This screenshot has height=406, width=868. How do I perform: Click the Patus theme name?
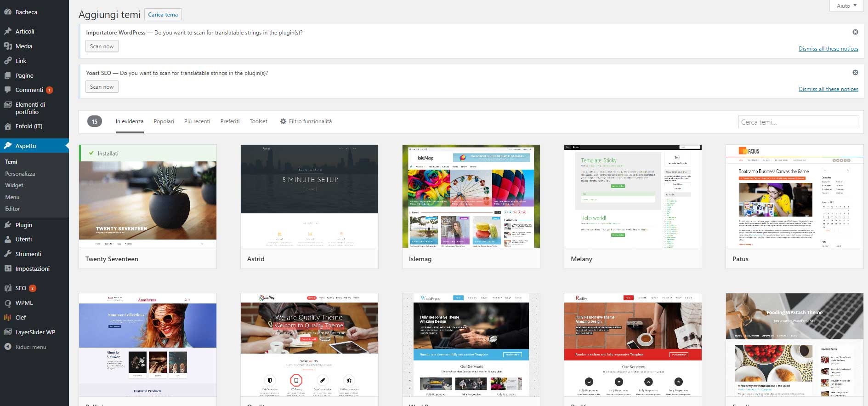click(x=740, y=259)
